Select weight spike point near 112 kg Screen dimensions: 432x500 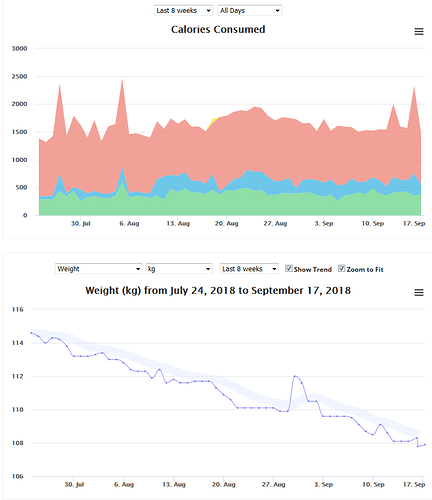295,376
